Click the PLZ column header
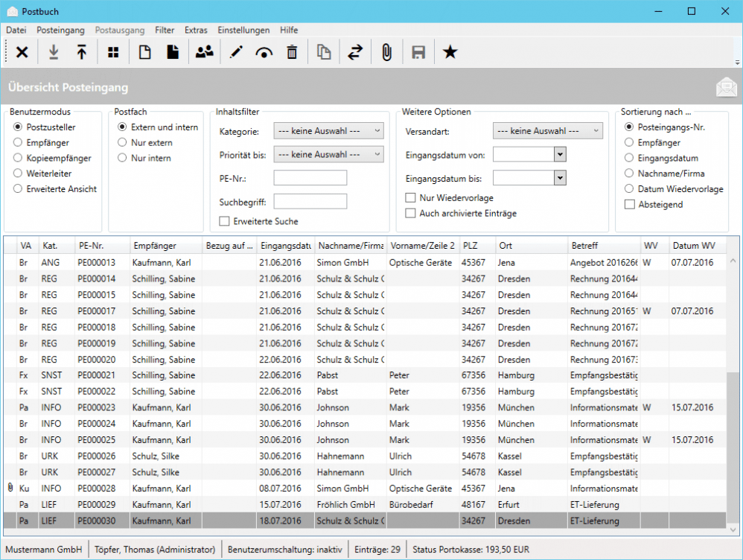Image resolution: width=743 pixels, height=560 pixels. [x=478, y=246]
